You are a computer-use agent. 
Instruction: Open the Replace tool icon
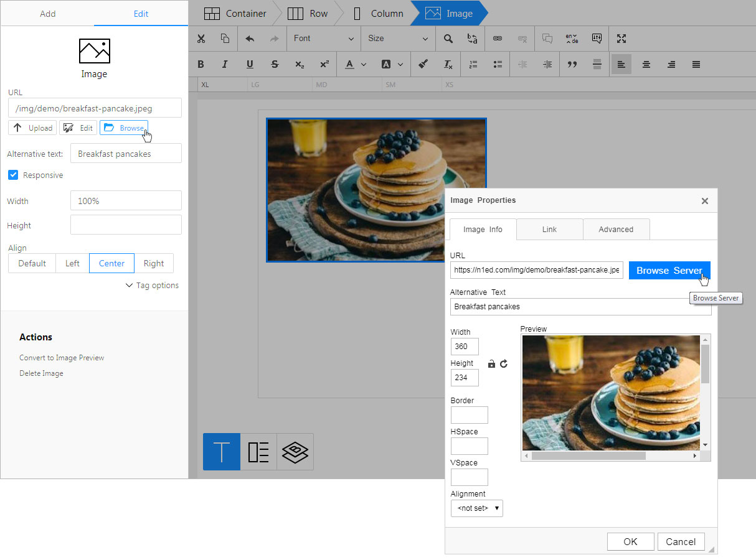point(473,39)
